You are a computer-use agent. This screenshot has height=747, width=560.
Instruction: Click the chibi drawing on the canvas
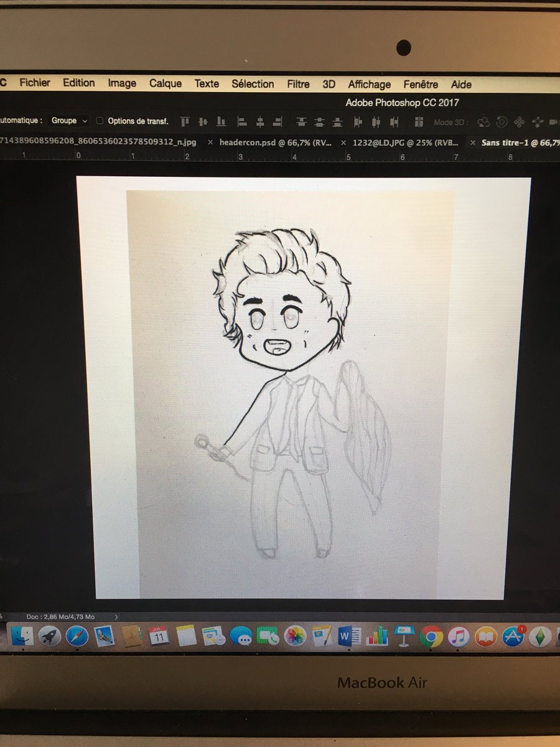292,392
